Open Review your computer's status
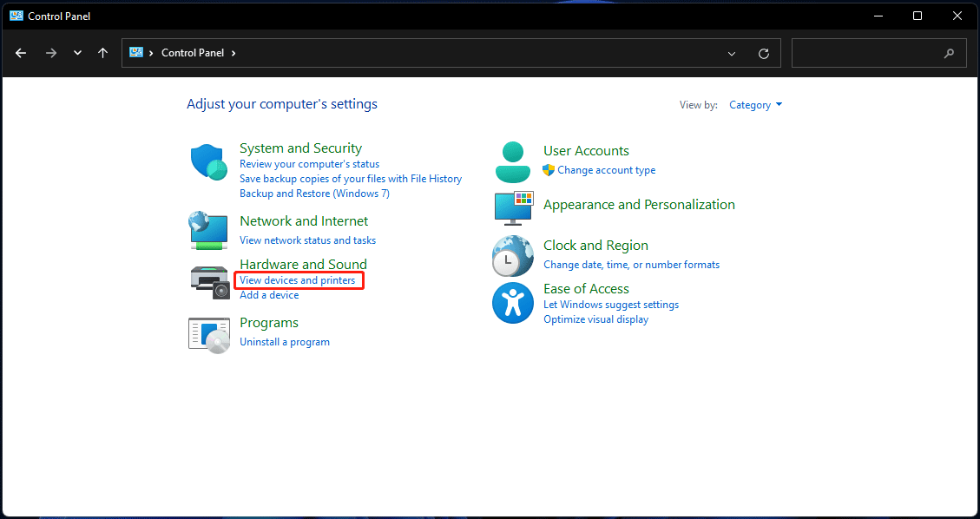The image size is (980, 519). pyautogui.click(x=309, y=164)
